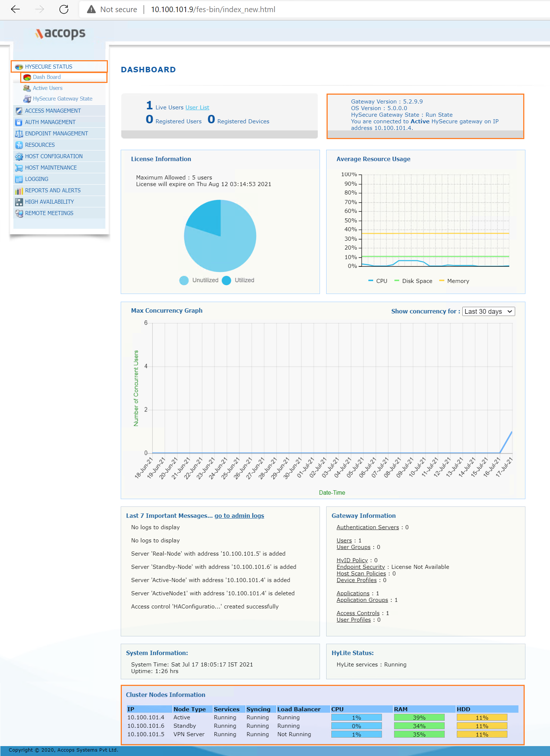Click the Utilized legend color circle
Image resolution: width=550 pixels, height=756 pixels.
click(x=227, y=280)
